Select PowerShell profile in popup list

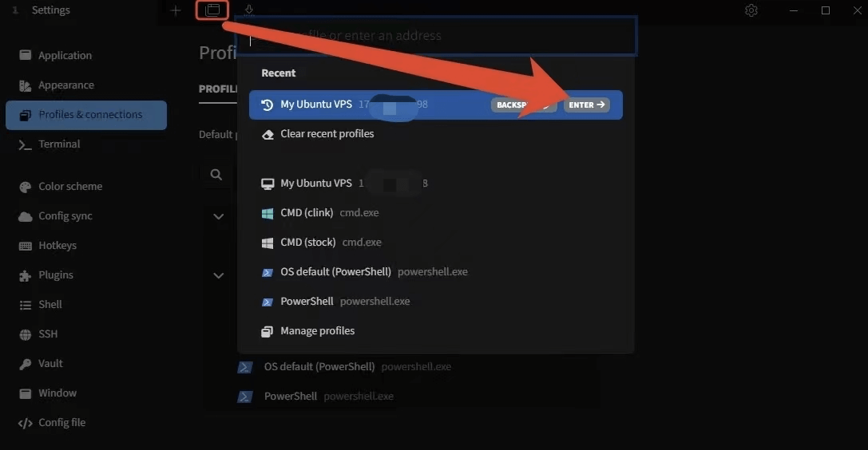pyautogui.click(x=436, y=302)
